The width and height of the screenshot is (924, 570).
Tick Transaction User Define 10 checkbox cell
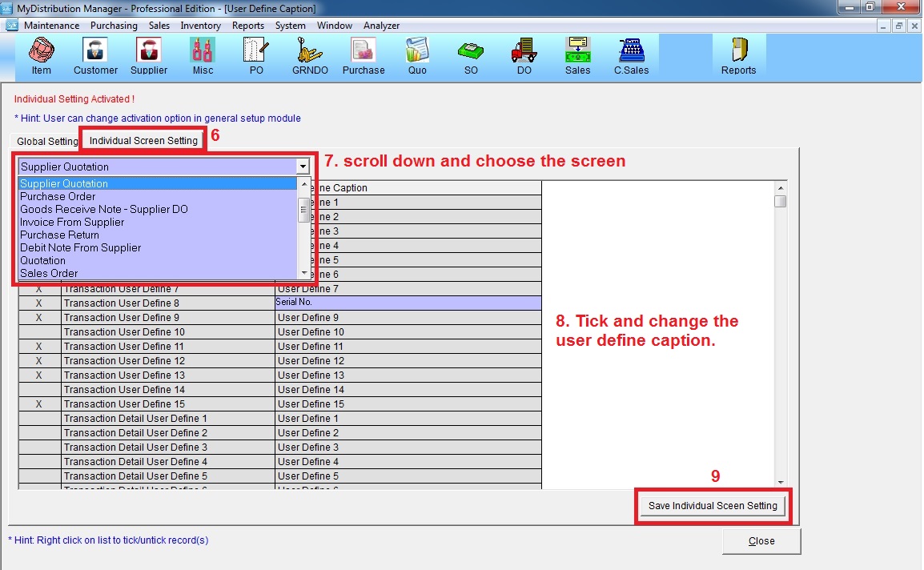coord(39,332)
